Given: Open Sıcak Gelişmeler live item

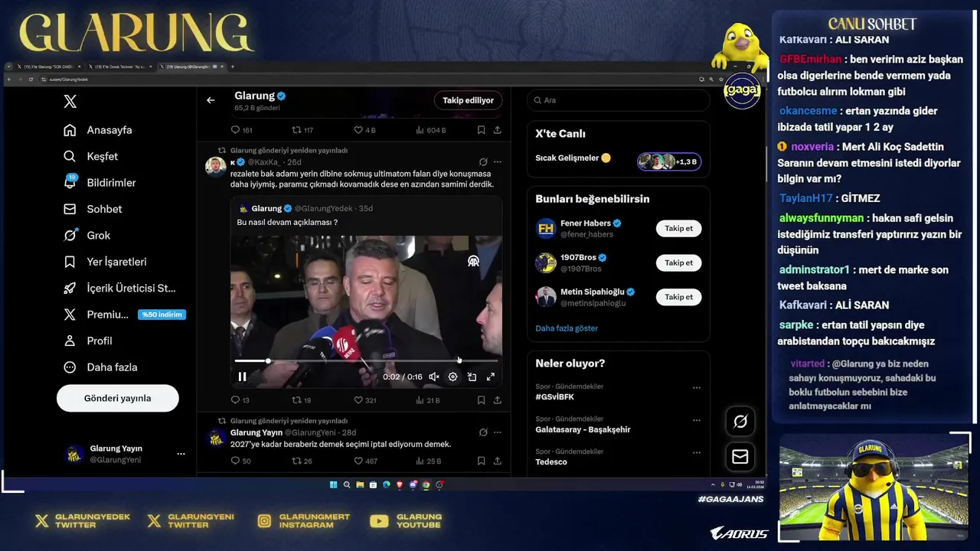Looking at the screenshot, I should point(618,158).
